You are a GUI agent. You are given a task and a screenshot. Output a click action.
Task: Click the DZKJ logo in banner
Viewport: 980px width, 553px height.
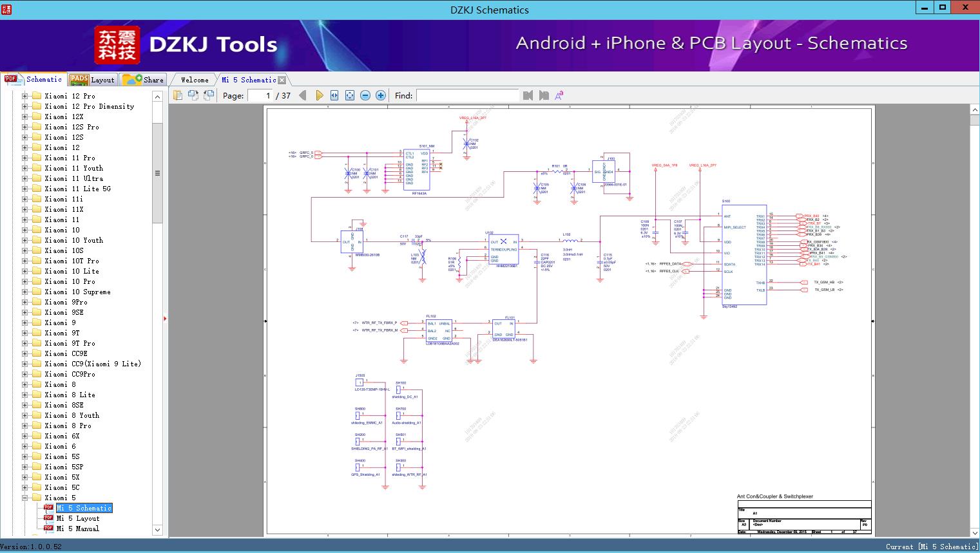tap(117, 45)
